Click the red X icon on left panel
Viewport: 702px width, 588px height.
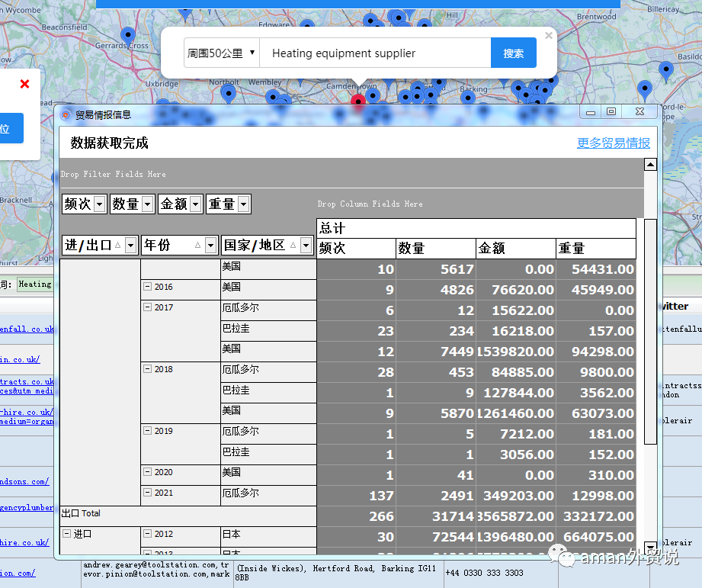[24, 84]
